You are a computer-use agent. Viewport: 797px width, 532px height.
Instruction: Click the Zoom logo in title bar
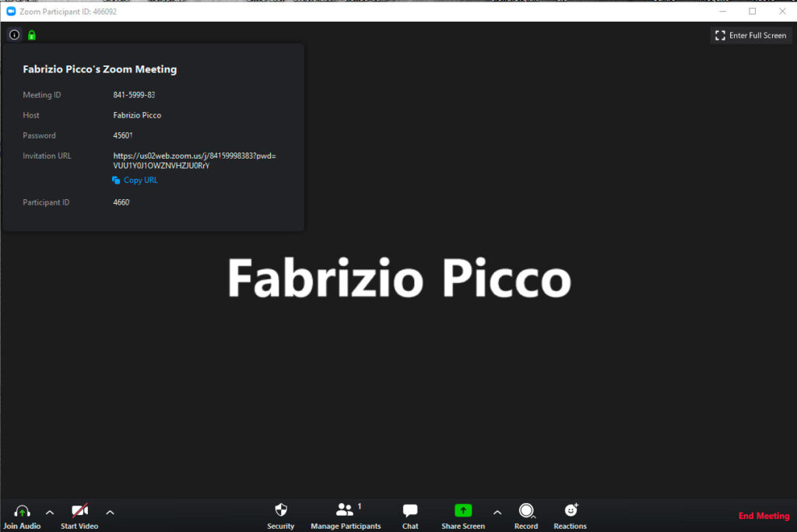[x=11, y=11]
